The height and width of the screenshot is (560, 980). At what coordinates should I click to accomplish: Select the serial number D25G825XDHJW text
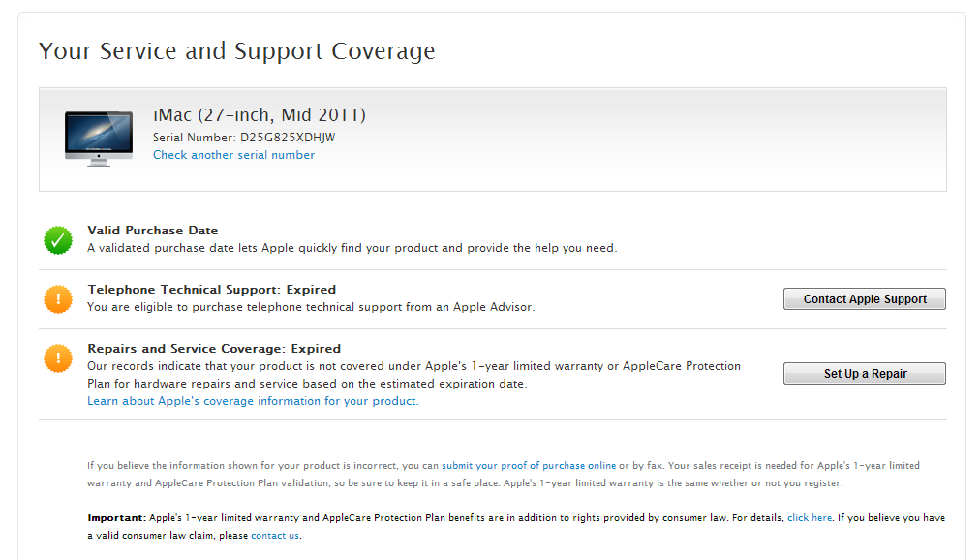coord(288,138)
